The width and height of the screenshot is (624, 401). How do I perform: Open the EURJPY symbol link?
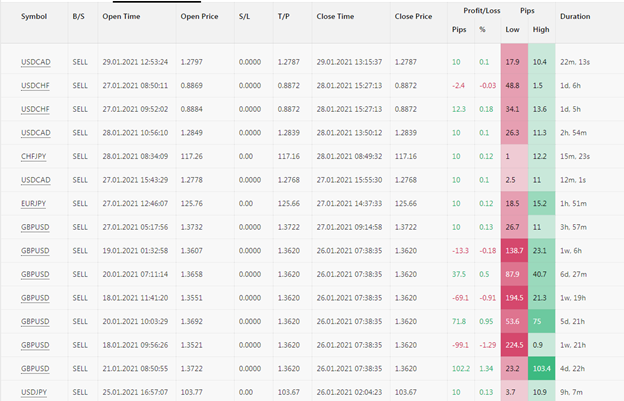tap(34, 203)
